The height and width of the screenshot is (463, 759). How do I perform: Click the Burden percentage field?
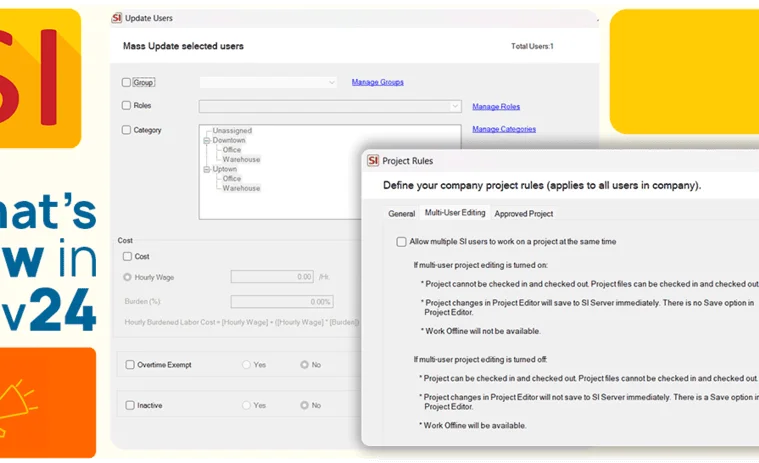pos(282,301)
